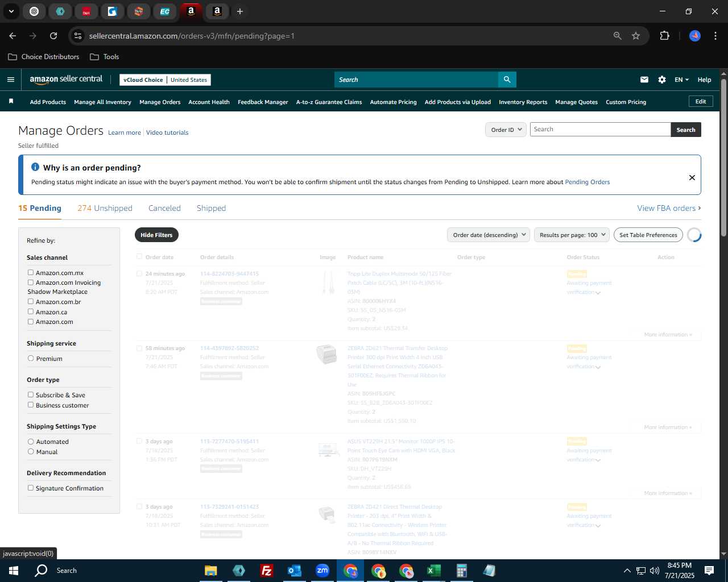Click the browser zoom magnifier icon

coord(618,36)
